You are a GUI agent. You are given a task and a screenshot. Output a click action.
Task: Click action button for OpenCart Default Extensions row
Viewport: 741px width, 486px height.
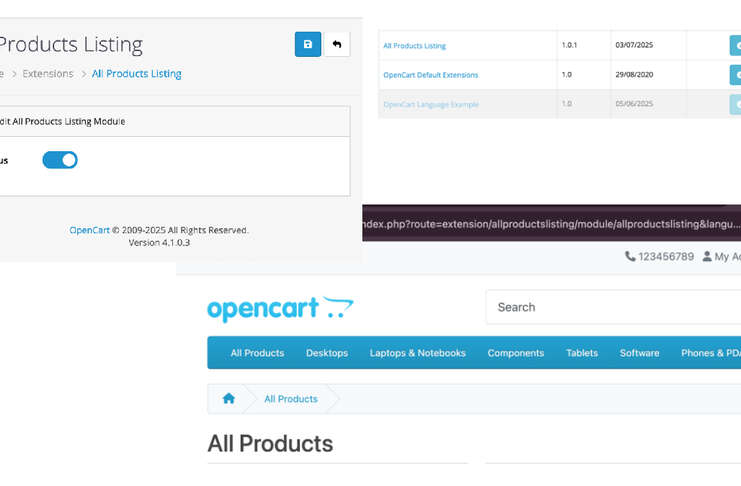click(735, 75)
